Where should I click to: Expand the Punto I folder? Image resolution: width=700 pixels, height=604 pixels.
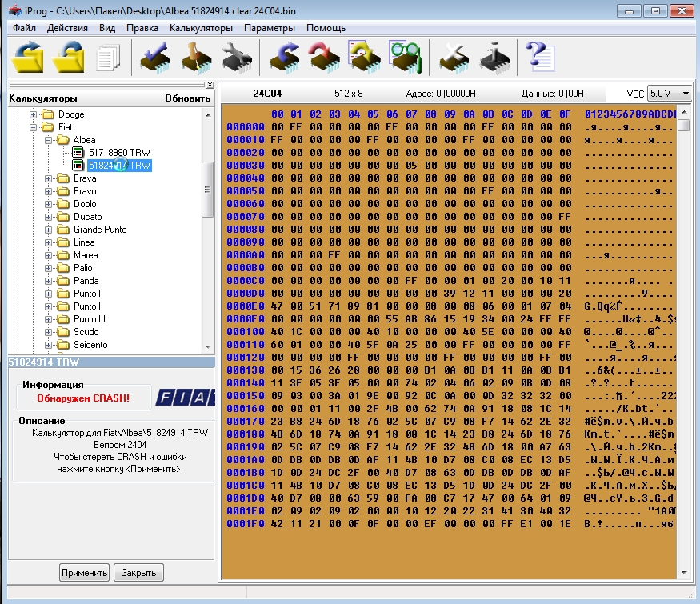coord(48,294)
